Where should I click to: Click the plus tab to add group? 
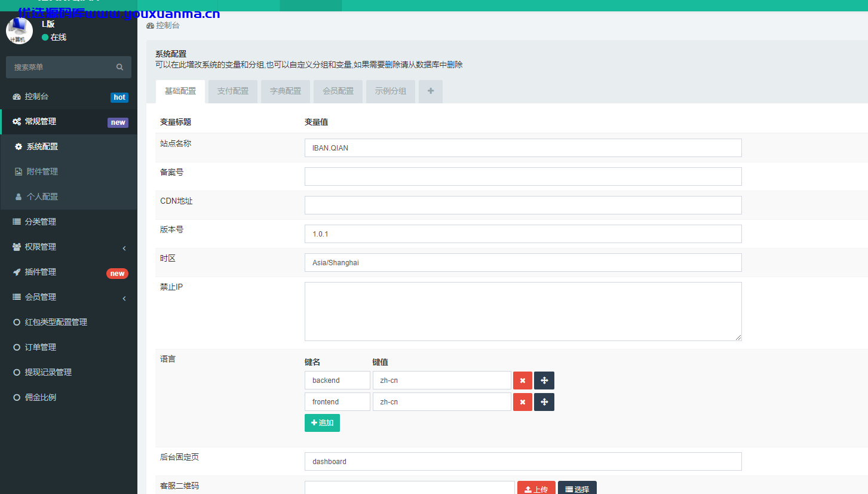pos(431,91)
